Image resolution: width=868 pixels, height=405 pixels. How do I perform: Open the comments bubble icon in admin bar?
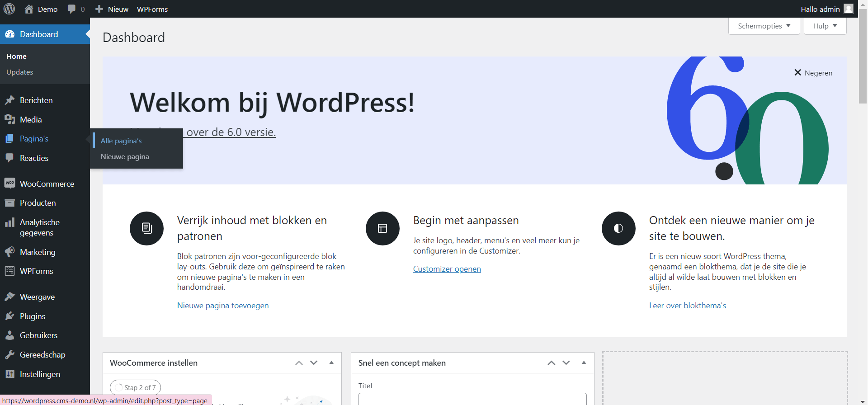tap(71, 9)
